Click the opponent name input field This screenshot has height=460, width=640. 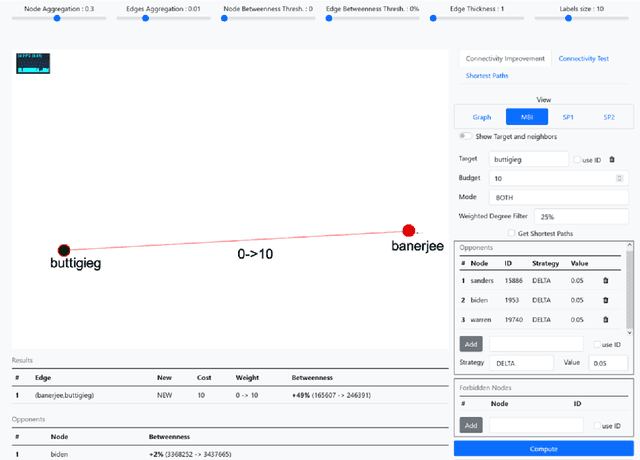click(536, 344)
